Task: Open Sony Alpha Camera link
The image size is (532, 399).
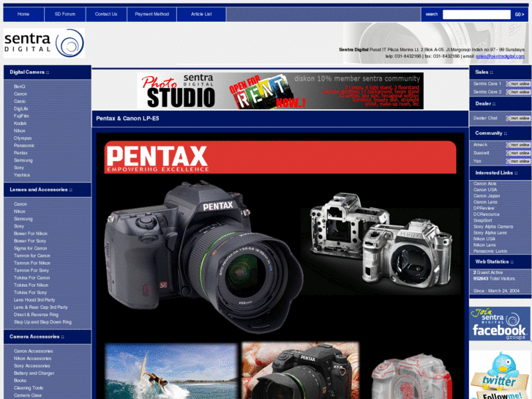Action: [x=493, y=227]
